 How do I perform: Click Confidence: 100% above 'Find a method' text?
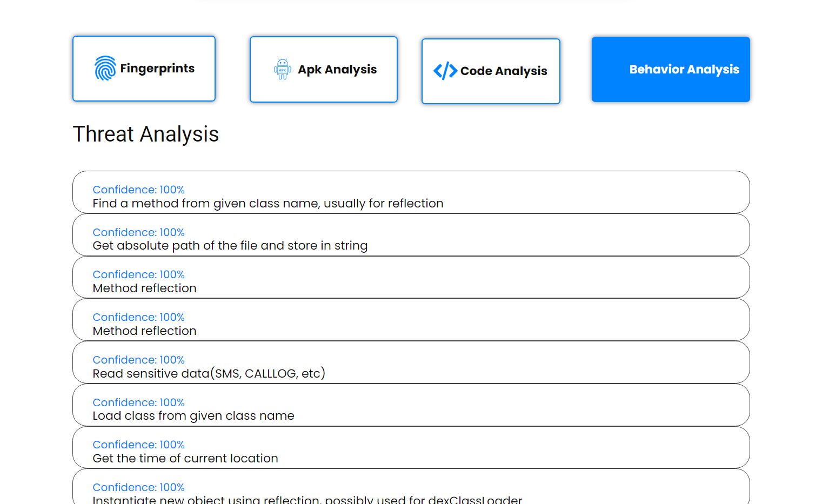click(x=139, y=190)
